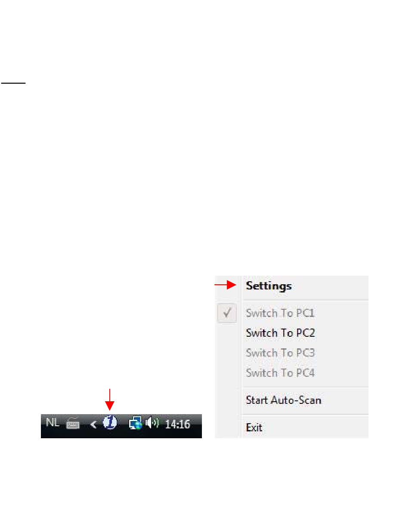Expand hidden tray icons with the chevron

point(93,425)
